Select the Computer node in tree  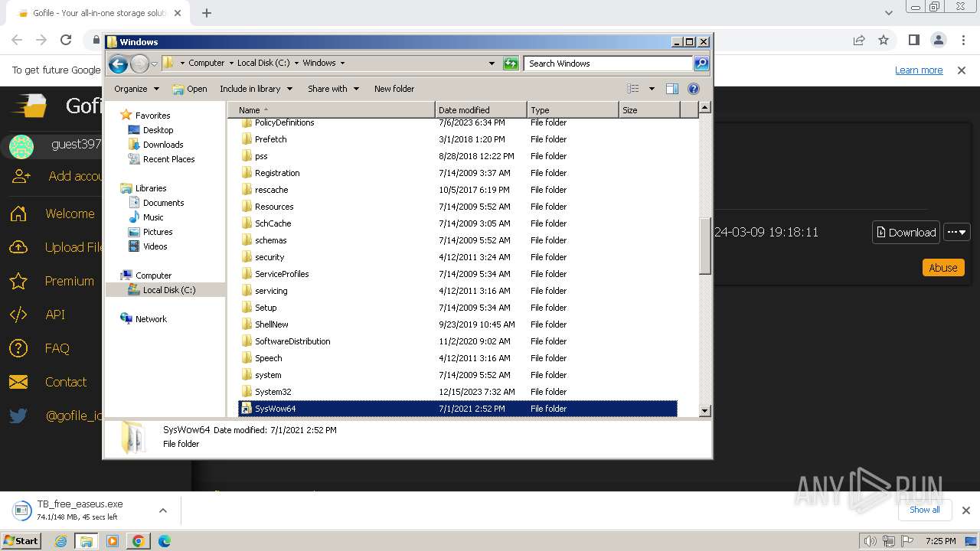click(x=153, y=275)
